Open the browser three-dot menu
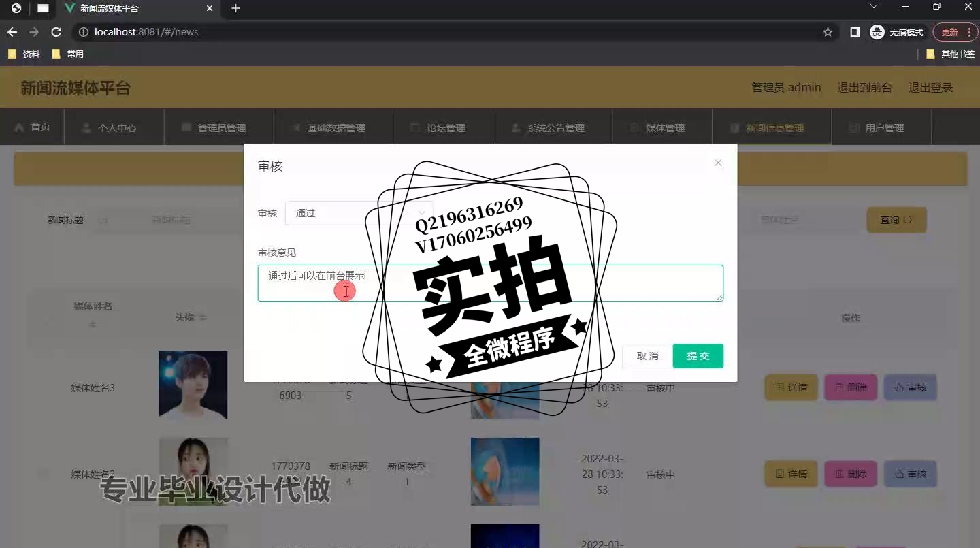This screenshot has height=548, width=980. (970, 32)
